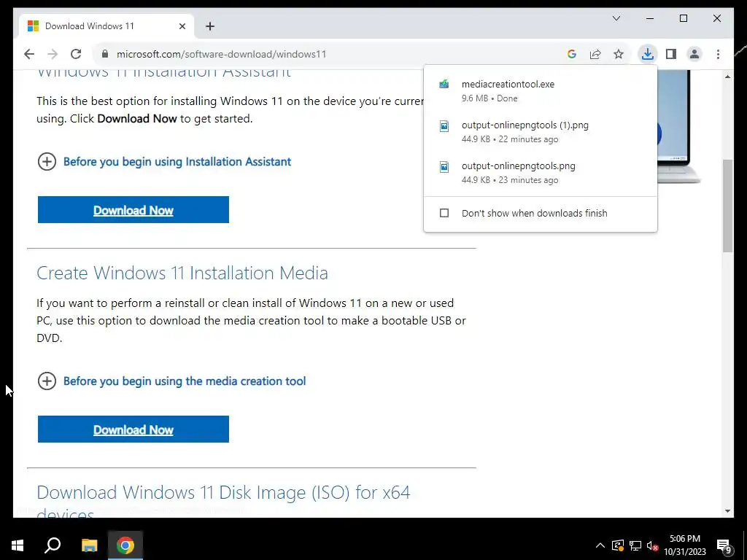This screenshot has height=560, width=747.
Task: Click Download Now for Installation Assistant
Action: [x=133, y=209]
